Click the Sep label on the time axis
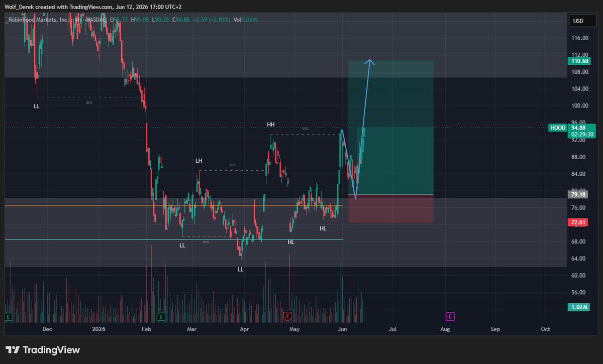603x364 pixels. point(495,329)
